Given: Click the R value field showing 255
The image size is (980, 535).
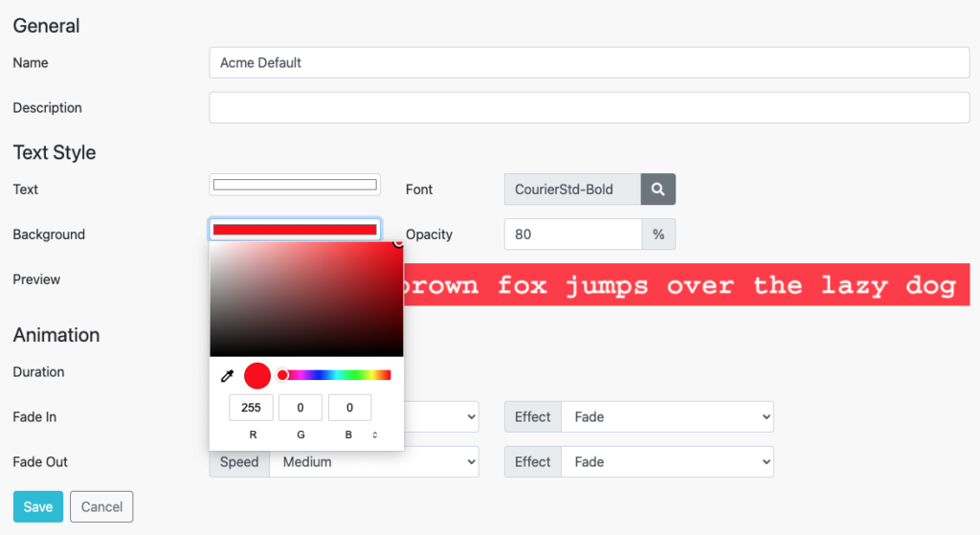Looking at the screenshot, I should (251, 408).
